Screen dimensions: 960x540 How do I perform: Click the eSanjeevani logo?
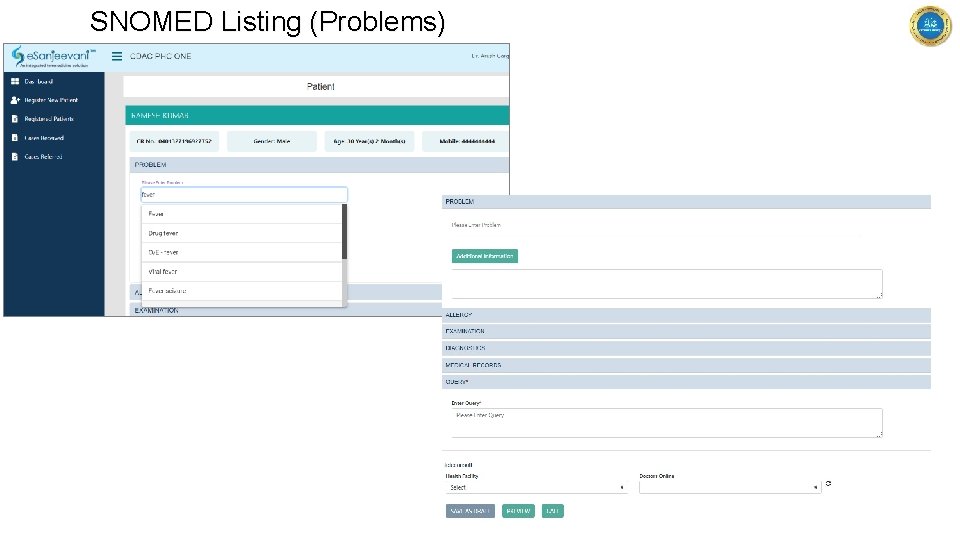[53, 57]
